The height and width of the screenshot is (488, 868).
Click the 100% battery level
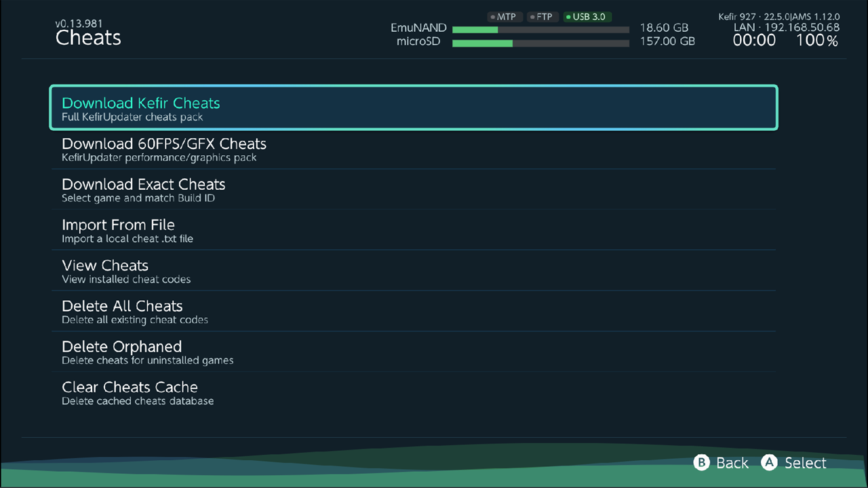tap(817, 41)
